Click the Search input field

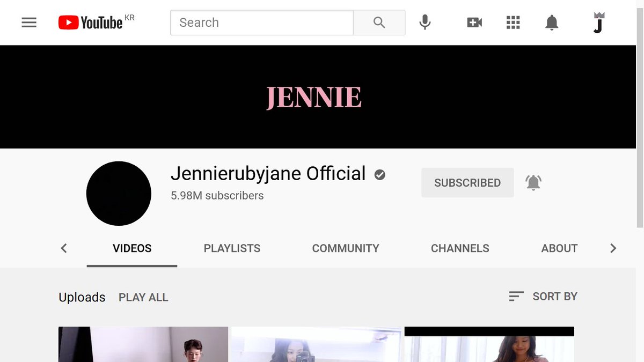(x=262, y=23)
